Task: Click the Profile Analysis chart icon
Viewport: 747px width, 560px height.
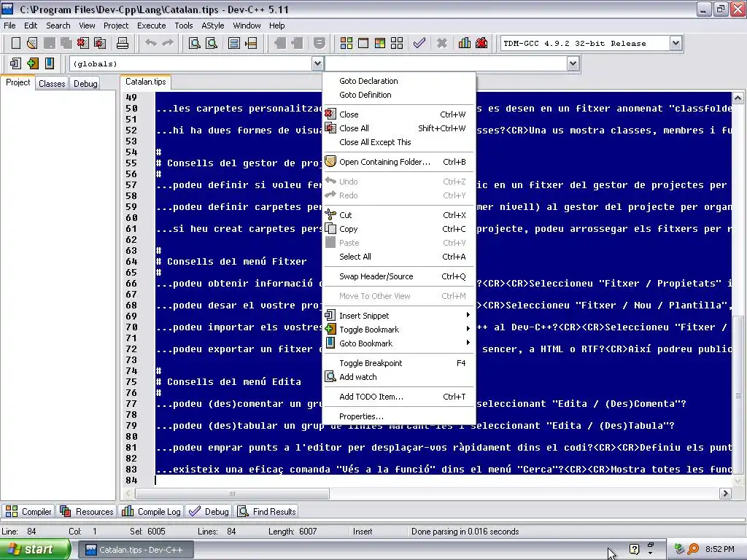Action: (x=465, y=43)
